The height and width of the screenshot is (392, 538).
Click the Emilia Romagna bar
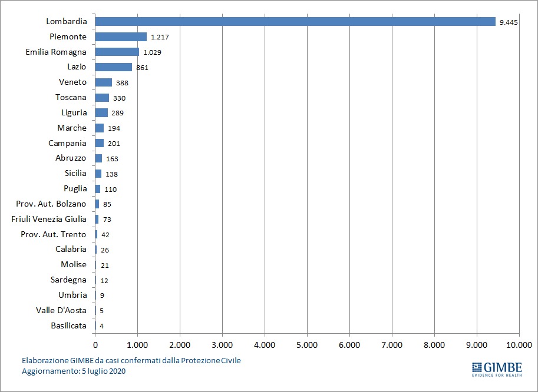click(117, 52)
